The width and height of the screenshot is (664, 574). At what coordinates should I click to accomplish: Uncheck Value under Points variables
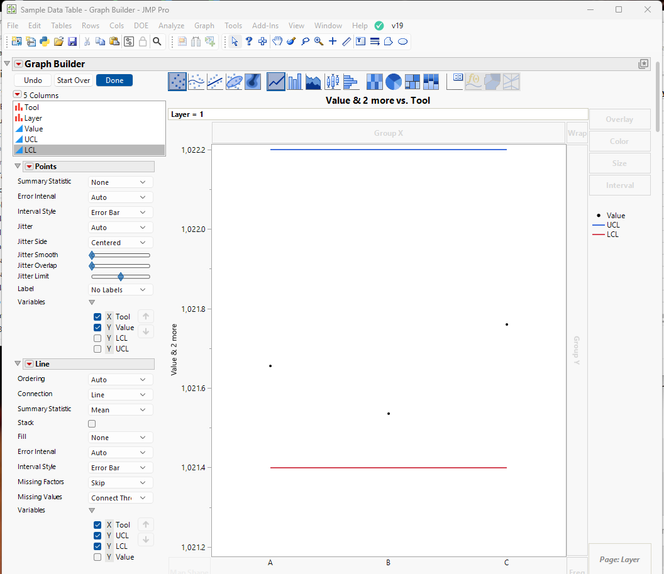click(x=98, y=328)
